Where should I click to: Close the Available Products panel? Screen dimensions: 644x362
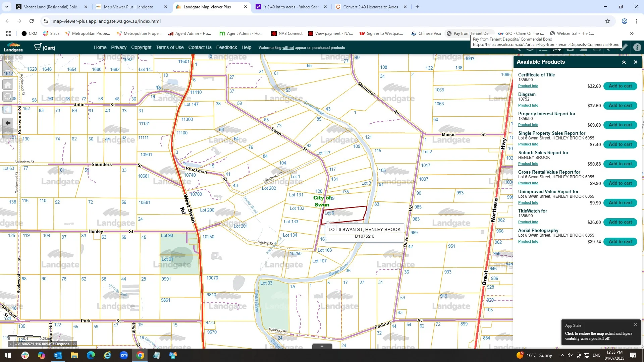click(x=635, y=62)
